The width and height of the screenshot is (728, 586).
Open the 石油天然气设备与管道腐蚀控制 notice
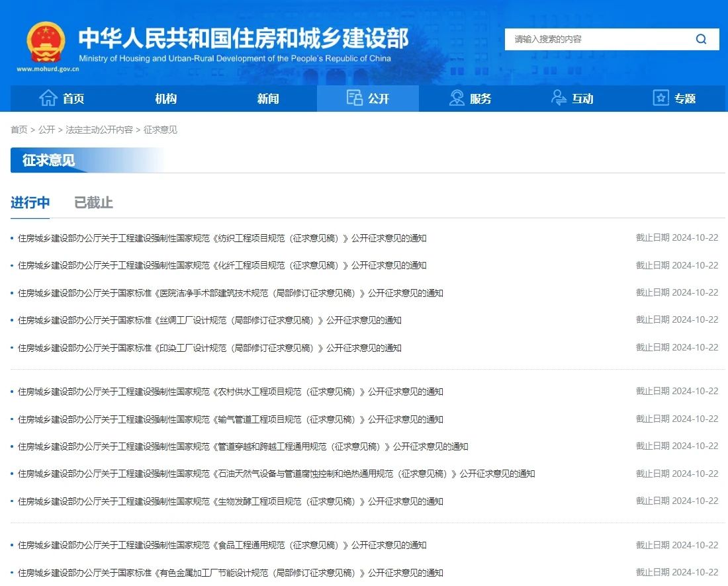276,474
